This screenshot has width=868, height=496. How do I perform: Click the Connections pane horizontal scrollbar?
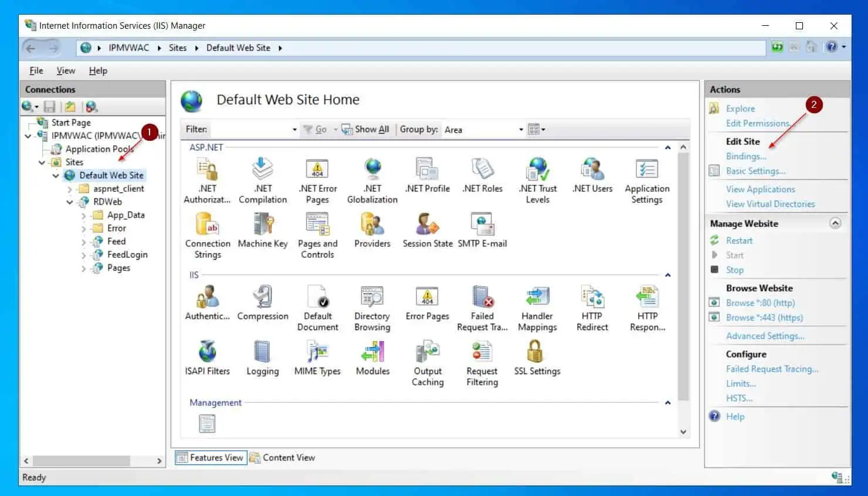[x=81, y=461]
